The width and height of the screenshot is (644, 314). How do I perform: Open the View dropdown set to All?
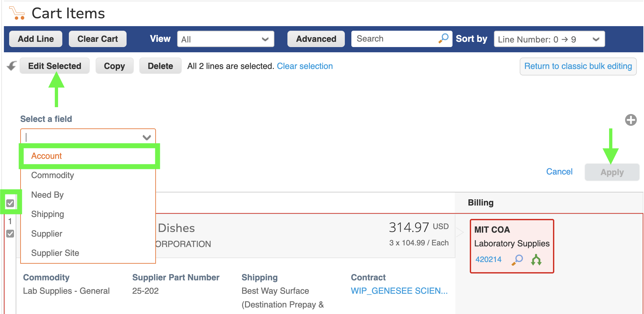coord(225,39)
